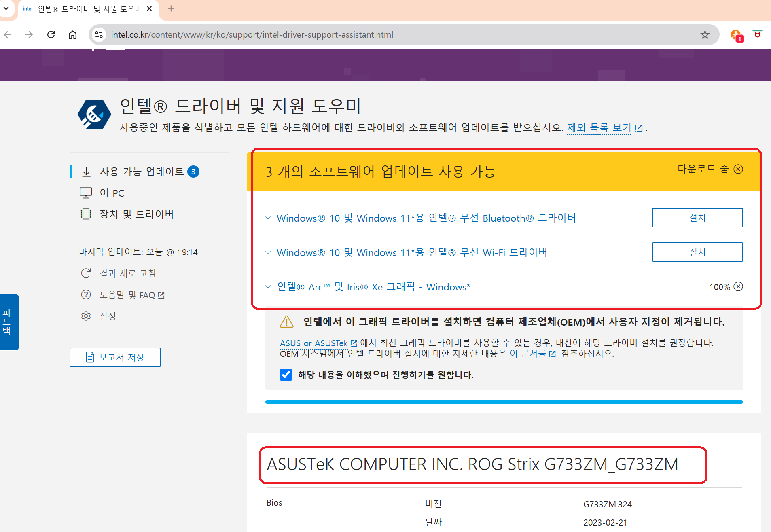
Task: Click the yellow warning triangle icon
Action: tap(287, 322)
